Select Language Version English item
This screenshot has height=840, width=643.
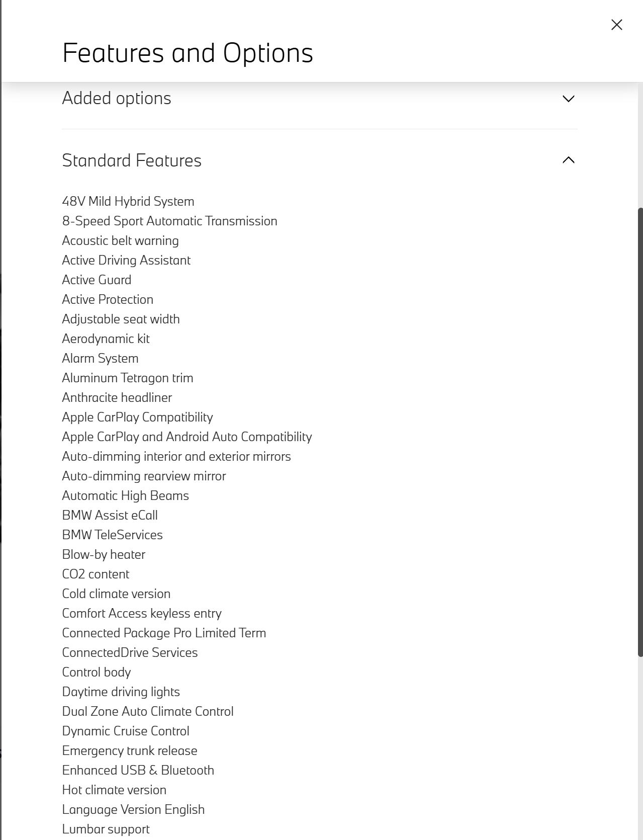coord(133,809)
